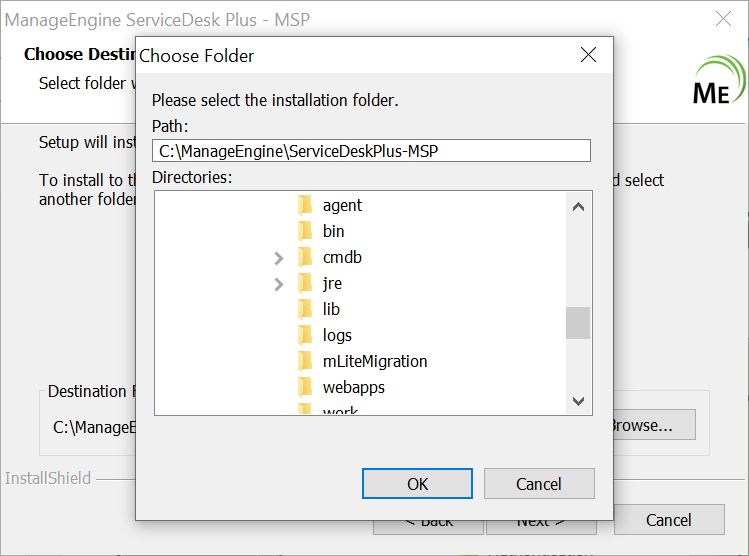Click the installation Path text field
This screenshot has height=556, width=749.
point(371,151)
